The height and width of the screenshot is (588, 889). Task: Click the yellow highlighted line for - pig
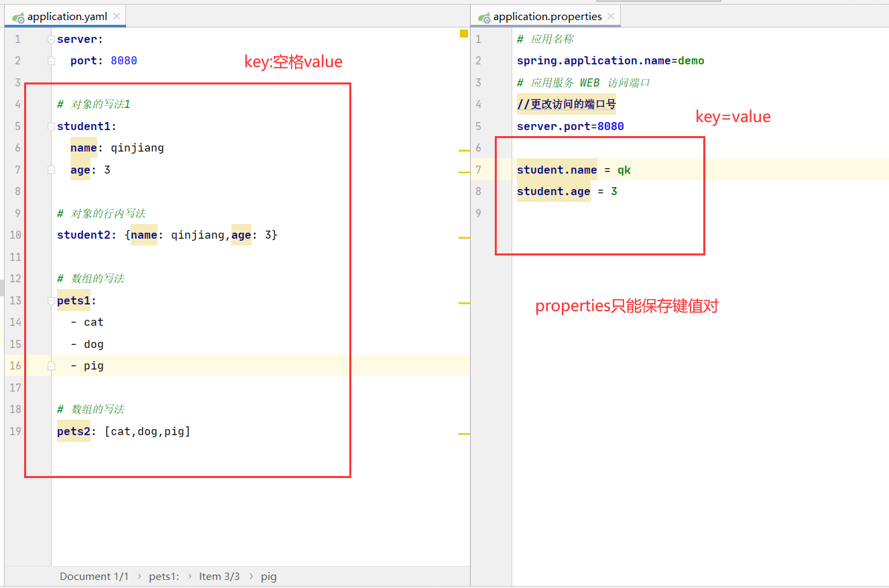click(x=93, y=365)
